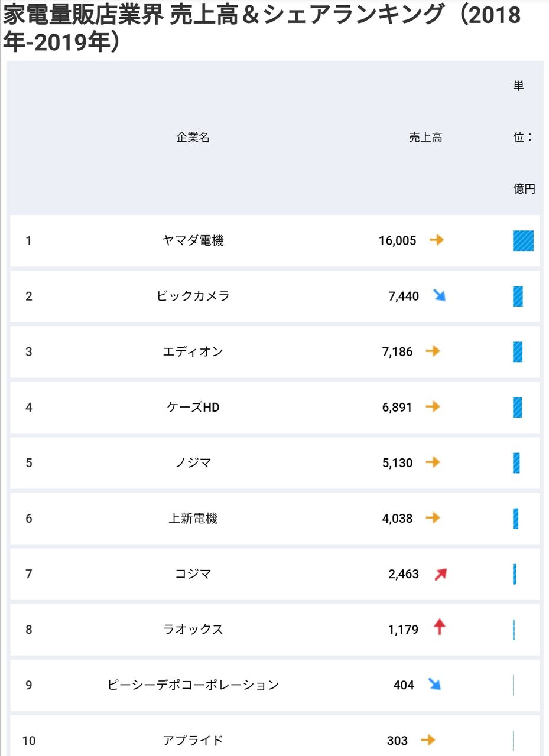Click the orange arrow next to 303
Image resolution: width=549 pixels, height=756 pixels.
[x=428, y=740]
